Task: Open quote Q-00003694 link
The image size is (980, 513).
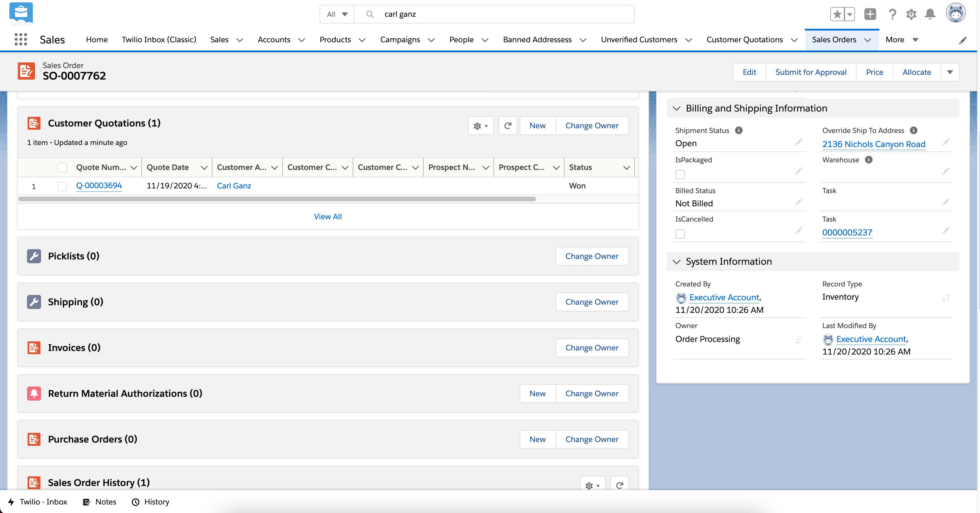Action: [x=99, y=186]
